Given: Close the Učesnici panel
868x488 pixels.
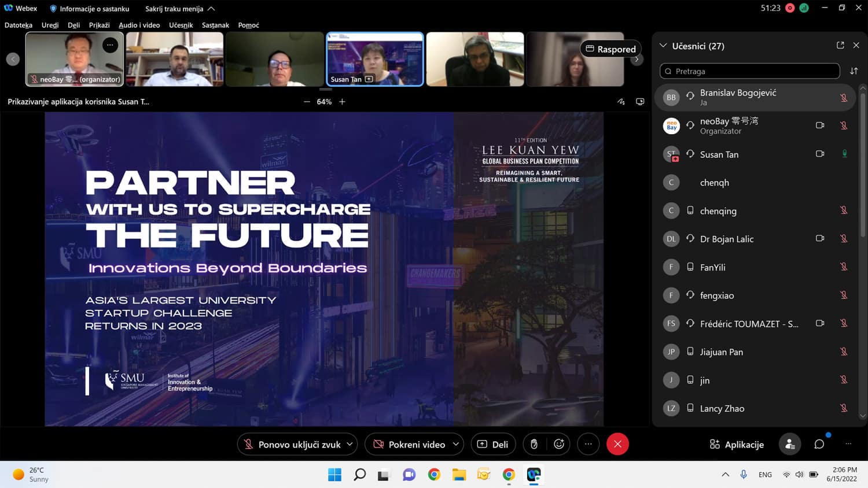Looking at the screenshot, I should click(x=856, y=45).
